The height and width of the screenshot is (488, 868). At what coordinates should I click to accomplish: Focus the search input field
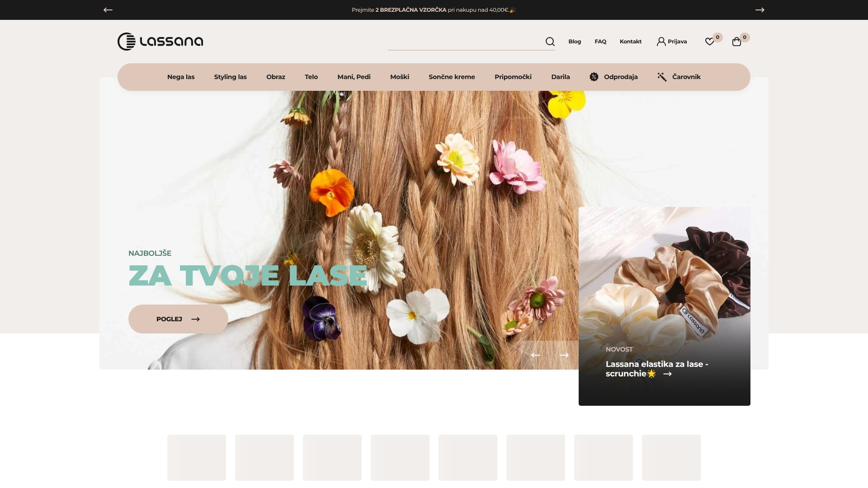coord(465,42)
